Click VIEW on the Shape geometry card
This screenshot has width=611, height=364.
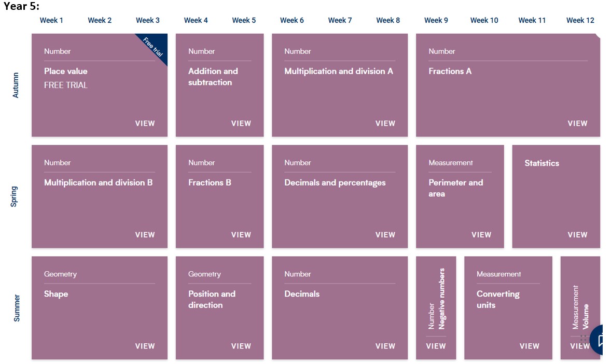(145, 346)
